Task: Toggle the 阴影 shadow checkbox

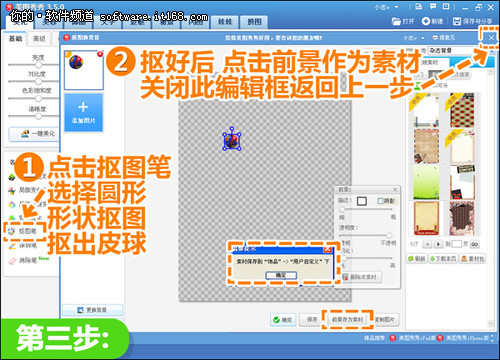Action: [380, 201]
